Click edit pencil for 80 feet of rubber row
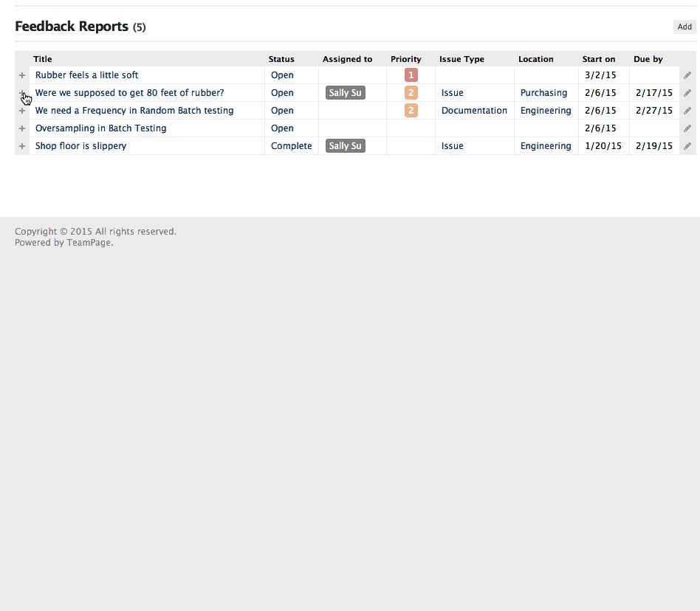Viewport: 700px width, 611px height. [687, 93]
